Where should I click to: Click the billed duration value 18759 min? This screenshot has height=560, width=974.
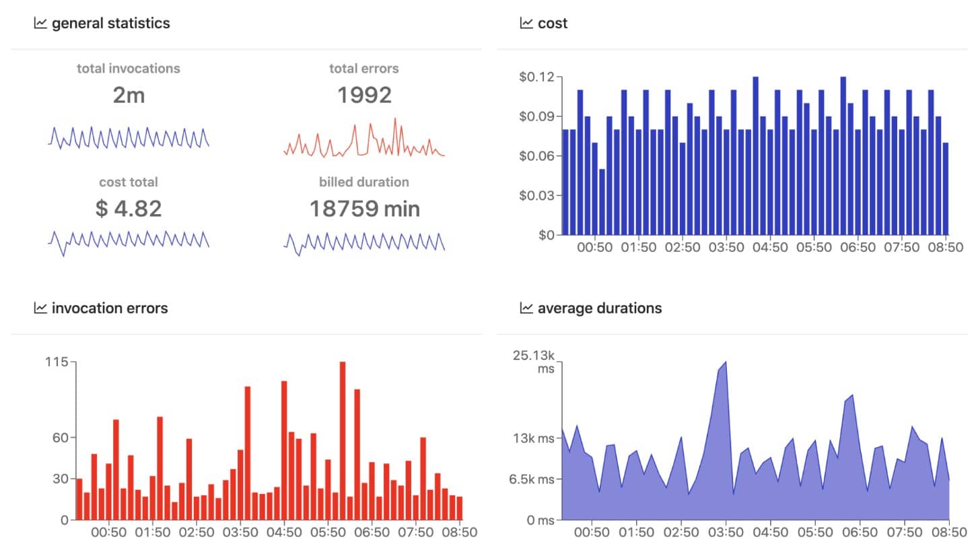click(x=364, y=209)
